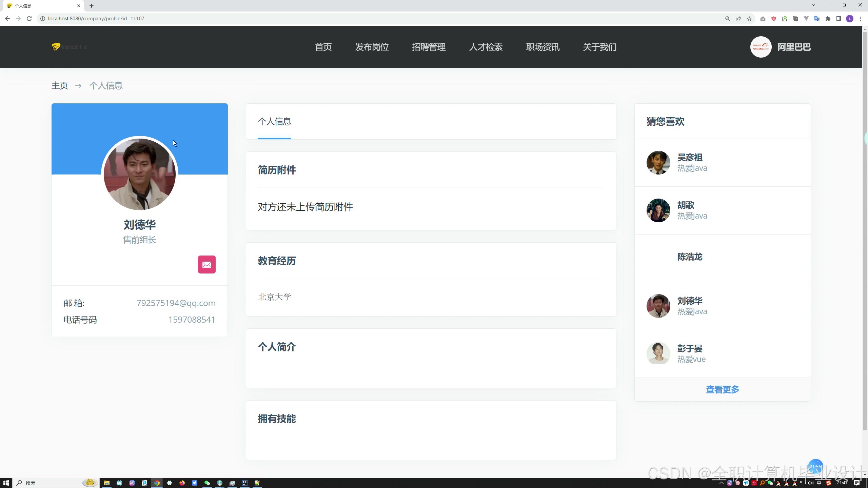
Task: Click the pink email message icon
Action: click(206, 264)
